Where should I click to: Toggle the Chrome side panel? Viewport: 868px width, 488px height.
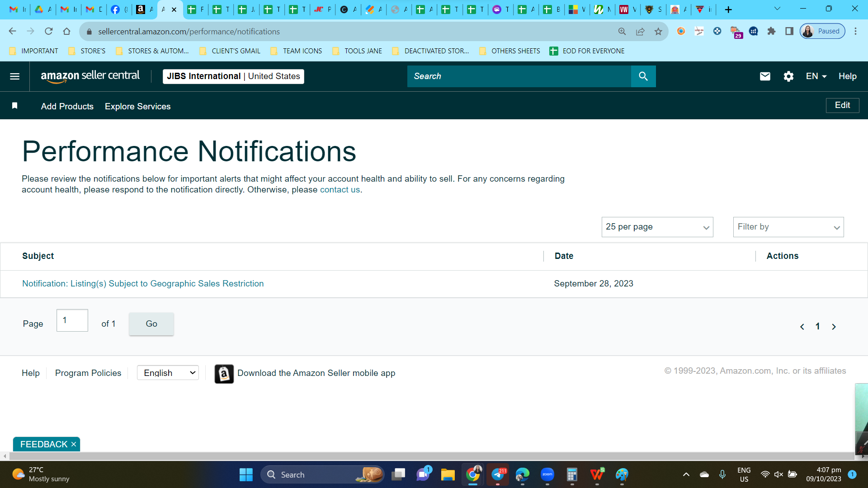coord(789,31)
